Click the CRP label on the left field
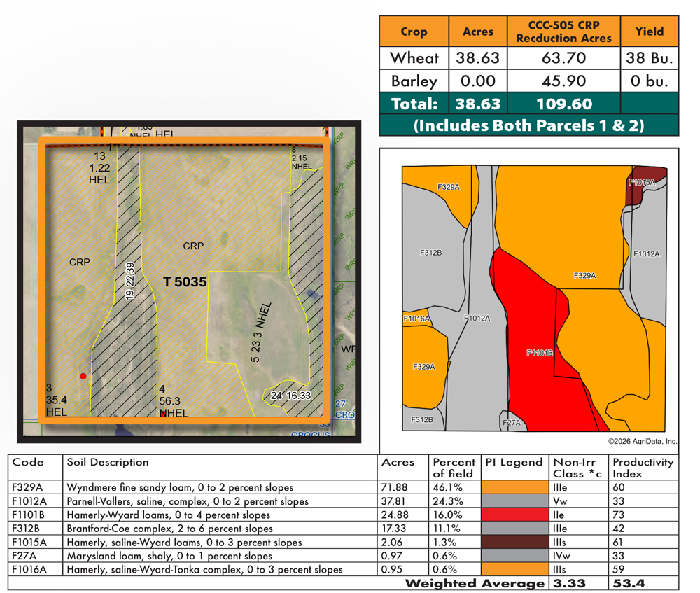The height and width of the screenshot is (593, 700). 79,262
